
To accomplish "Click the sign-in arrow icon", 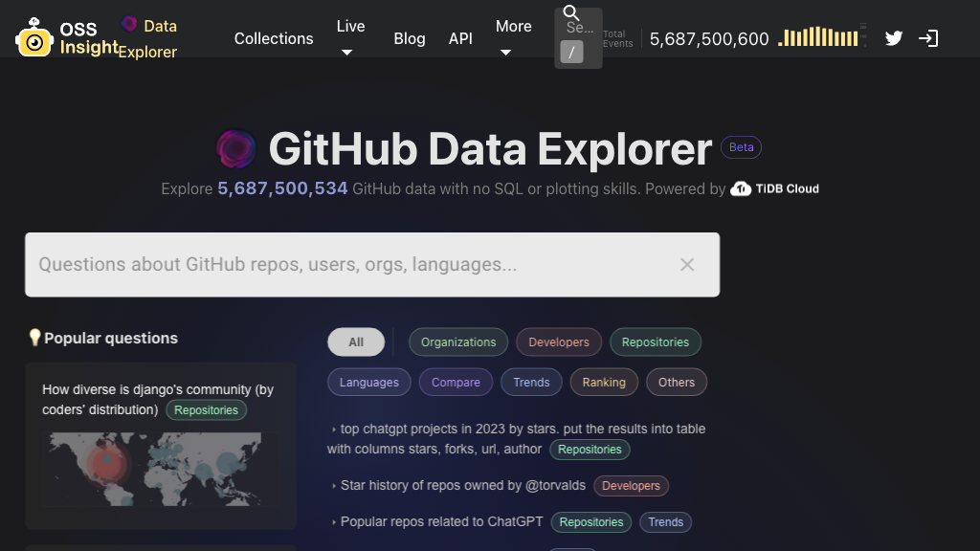I will tap(928, 38).
